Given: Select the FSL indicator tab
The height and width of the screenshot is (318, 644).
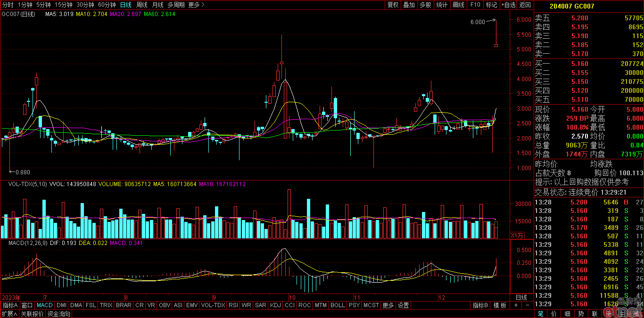Looking at the screenshot, I should pyautogui.click(x=91, y=305).
